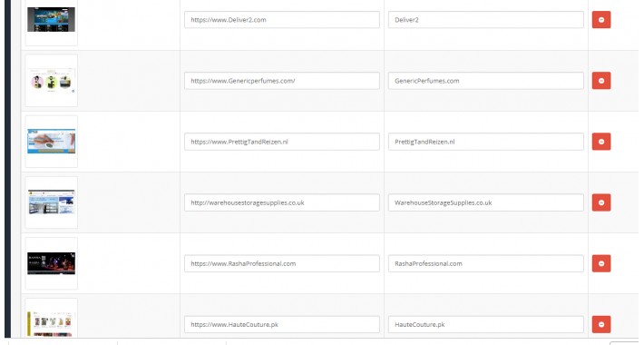The width and height of the screenshot is (644, 345).
Task: Edit the https://www.Deliver2.com URL field
Action: (282, 20)
